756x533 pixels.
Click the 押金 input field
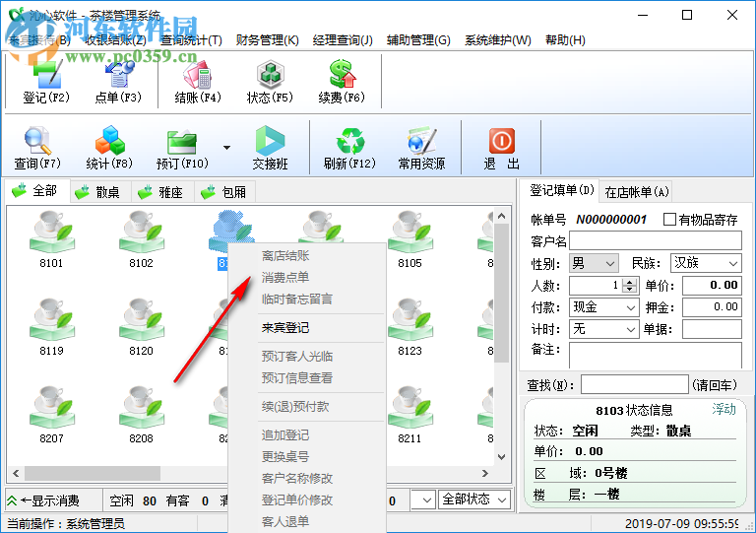[x=712, y=307]
